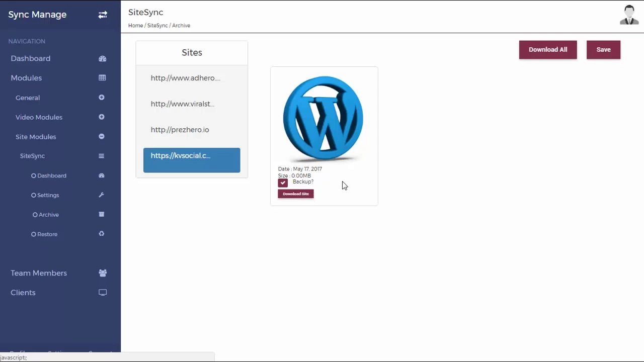
Task: Click the SiteSync hamburger menu icon
Action: [101, 156]
